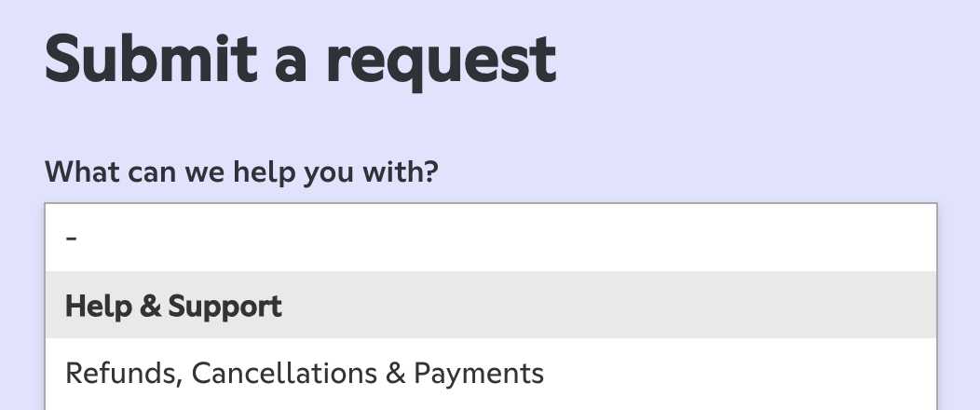Screen dimensions: 980x410
Task: Click the Help & Support group header
Action: [x=173, y=306]
